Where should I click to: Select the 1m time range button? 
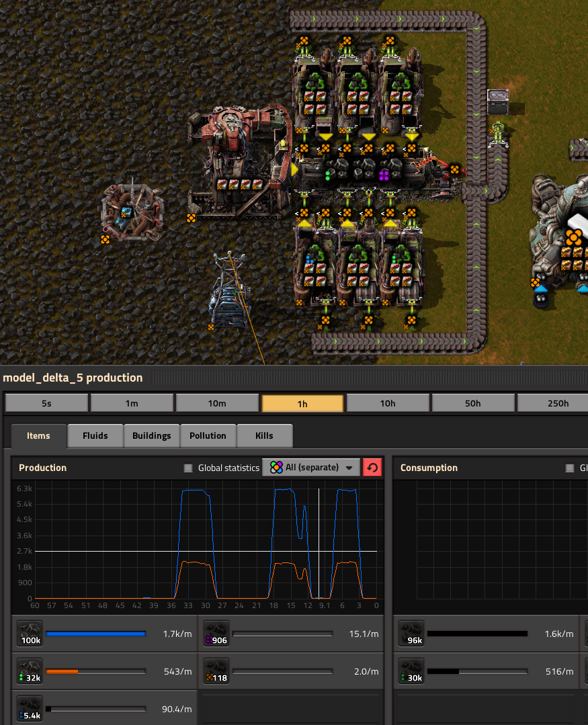(x=132, y=403)
